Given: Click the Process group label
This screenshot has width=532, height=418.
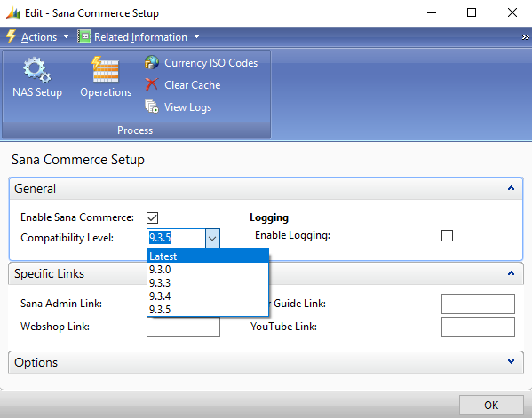Looking at the screenshot, I should click(135, 130).
